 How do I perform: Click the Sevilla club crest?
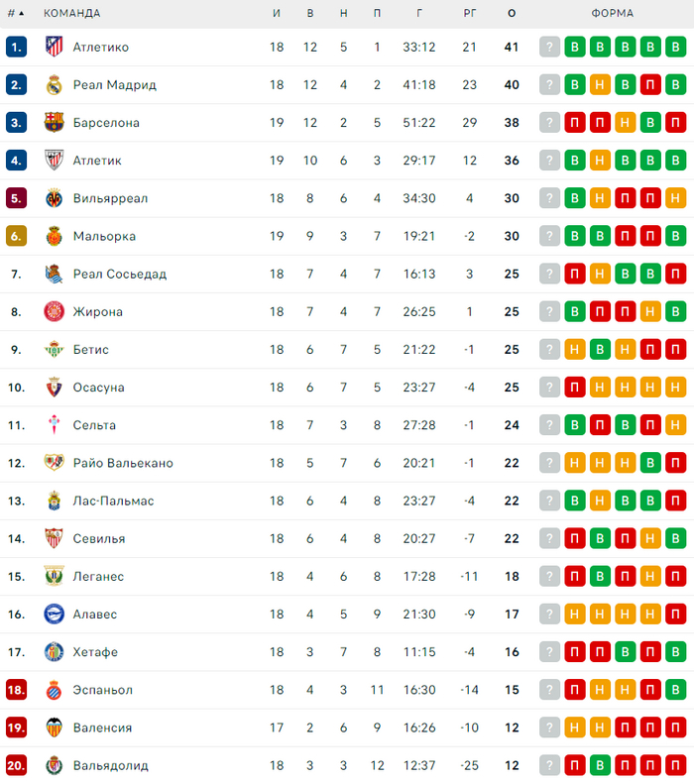pos(55,538)
